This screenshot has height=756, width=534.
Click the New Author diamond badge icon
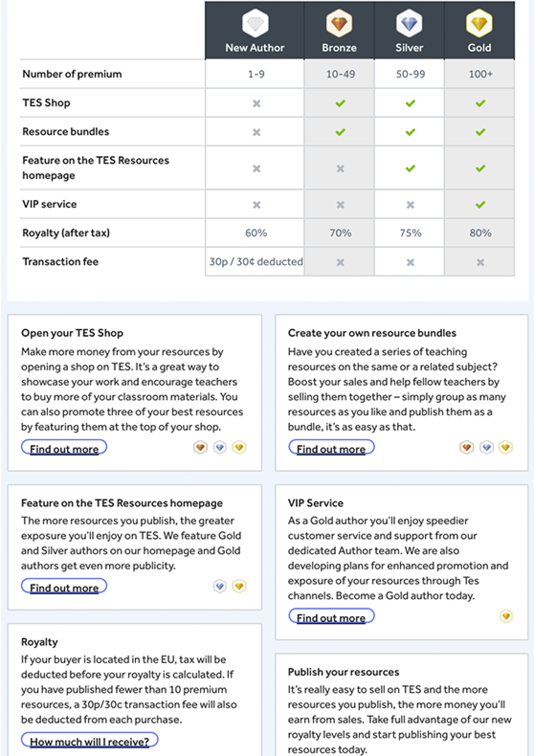tap(255, 23)
